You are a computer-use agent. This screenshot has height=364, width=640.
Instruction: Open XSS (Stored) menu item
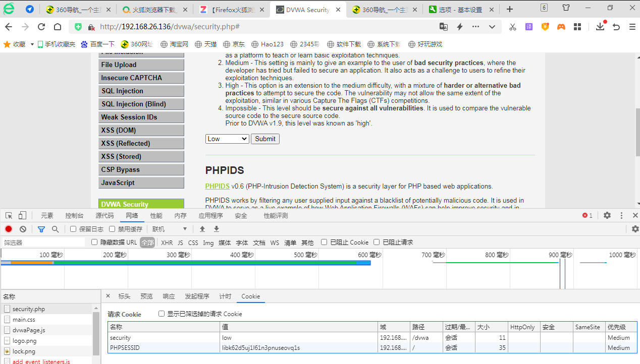[141, 156]
